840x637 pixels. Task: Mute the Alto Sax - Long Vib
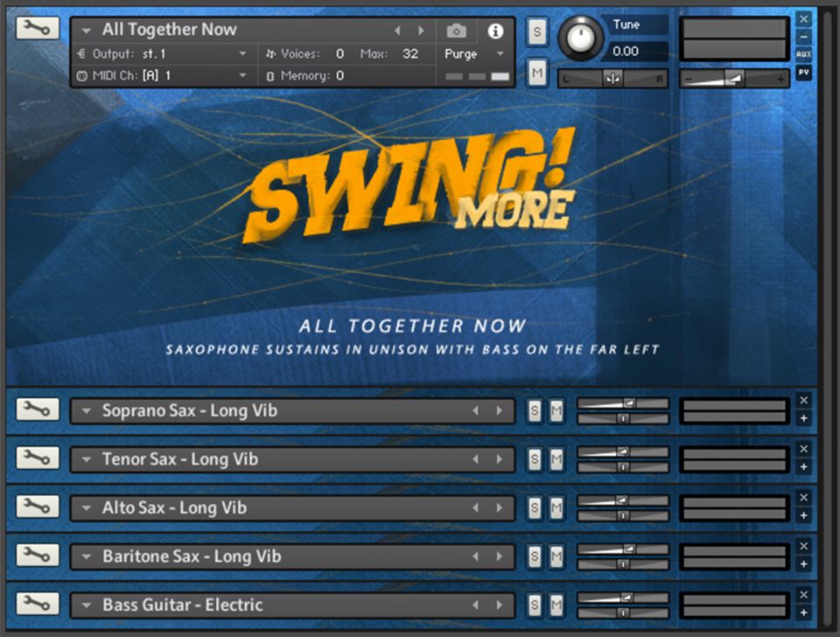[x=556, y=507]
